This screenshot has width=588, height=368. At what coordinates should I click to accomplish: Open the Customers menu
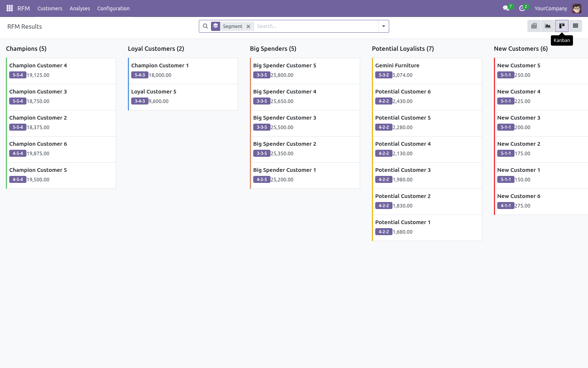click(50, 8)
